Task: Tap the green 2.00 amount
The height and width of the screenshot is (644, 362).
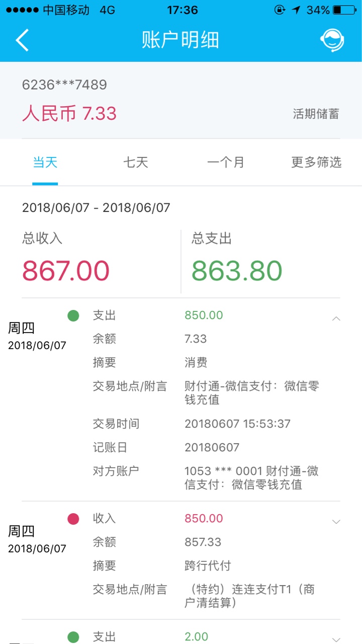Action: [x=196, y=637]
